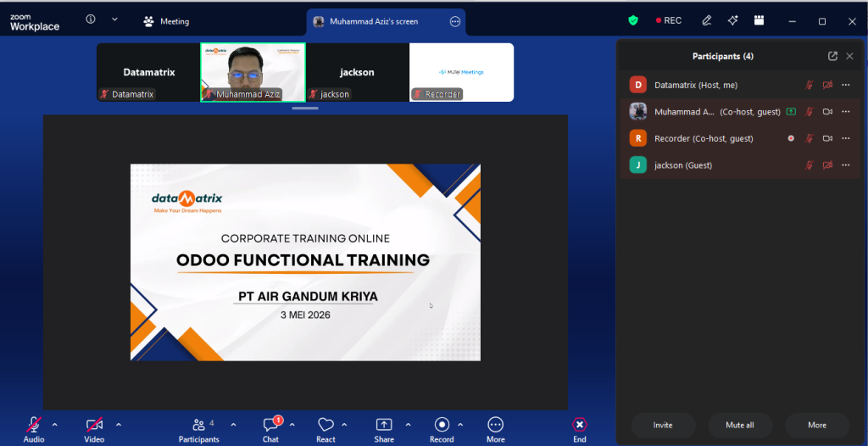Click the shared slide presentation area
868x446 pixels.
pyautogui.click(x=305, y=262)
